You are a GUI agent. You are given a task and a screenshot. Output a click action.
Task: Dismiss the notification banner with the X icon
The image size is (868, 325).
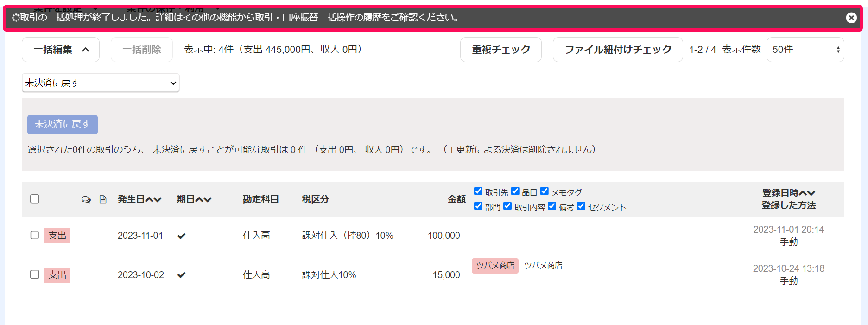(851, 18)
